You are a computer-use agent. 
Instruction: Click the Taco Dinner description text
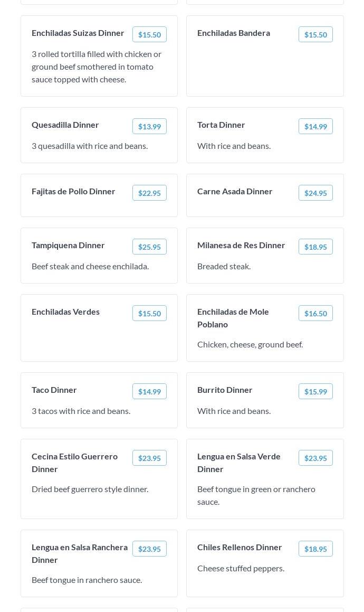point(81,411)
